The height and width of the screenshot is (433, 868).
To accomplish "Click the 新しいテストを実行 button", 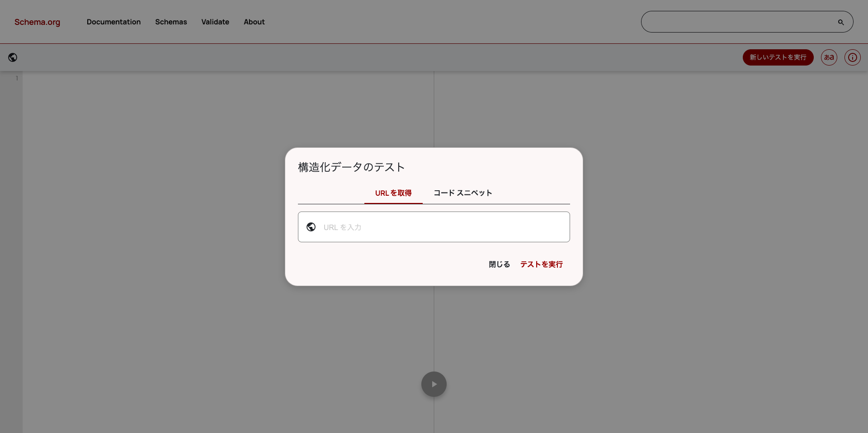I will click(778, 57).
